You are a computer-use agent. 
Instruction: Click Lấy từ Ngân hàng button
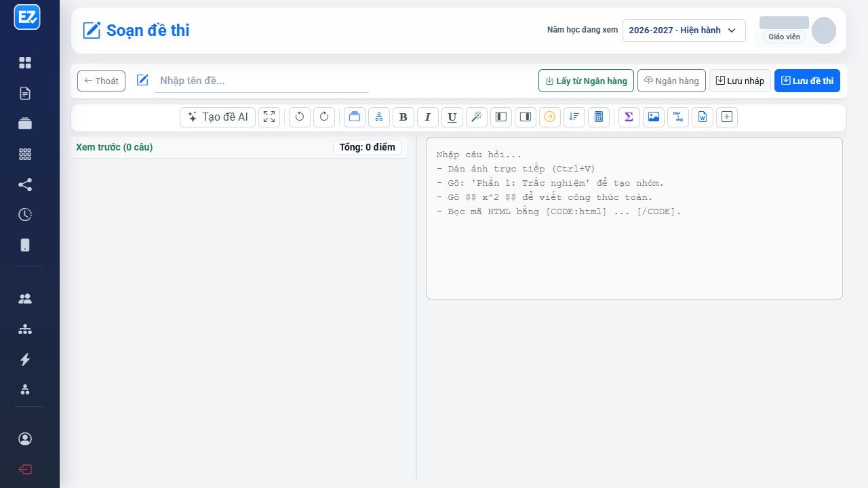(x=587, y=81)
